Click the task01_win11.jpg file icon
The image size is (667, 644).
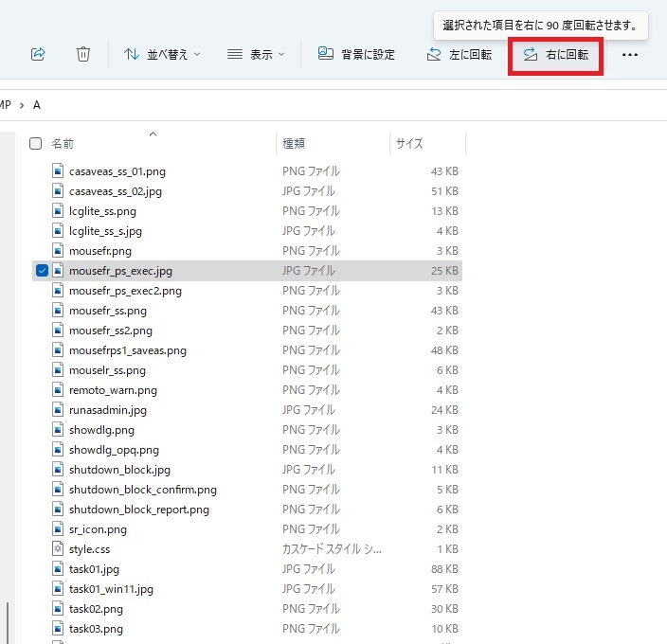coord(58,589)
